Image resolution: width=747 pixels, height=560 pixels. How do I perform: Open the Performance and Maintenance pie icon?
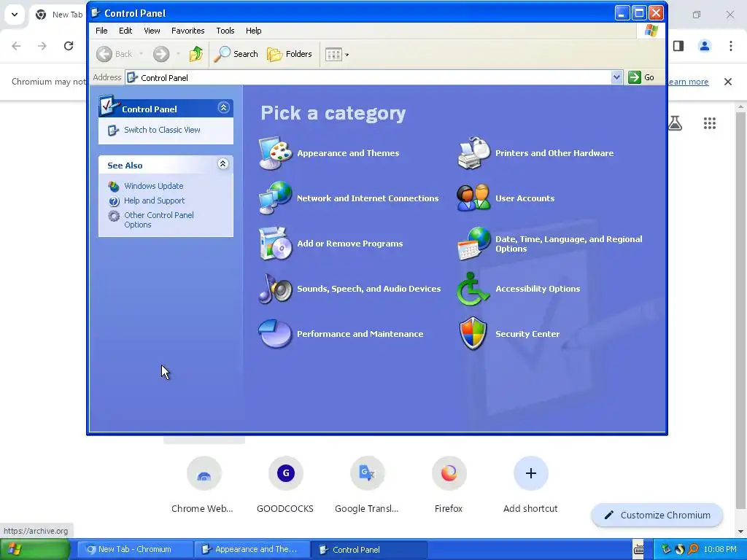[275, 334]
